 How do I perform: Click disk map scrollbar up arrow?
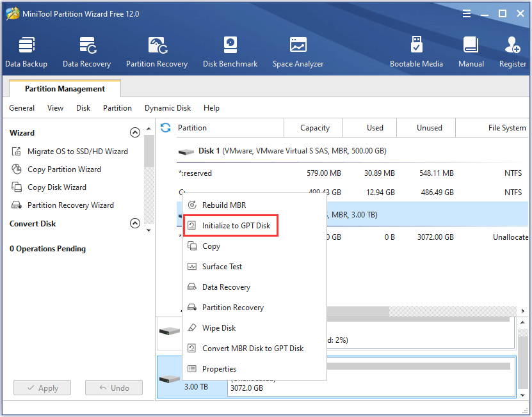point(522,322)
